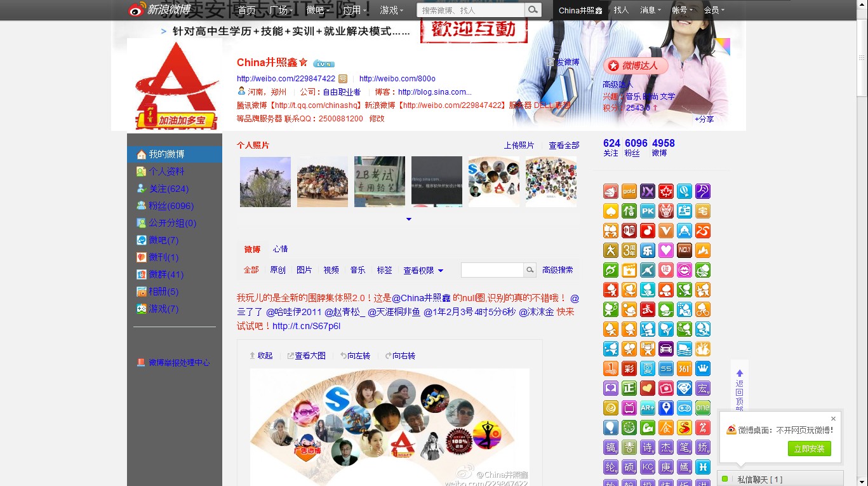The width and height of the screenshot is (868, 486).
Task: Click the magnifier search button in top bar
Action: (x=533, y=10)
